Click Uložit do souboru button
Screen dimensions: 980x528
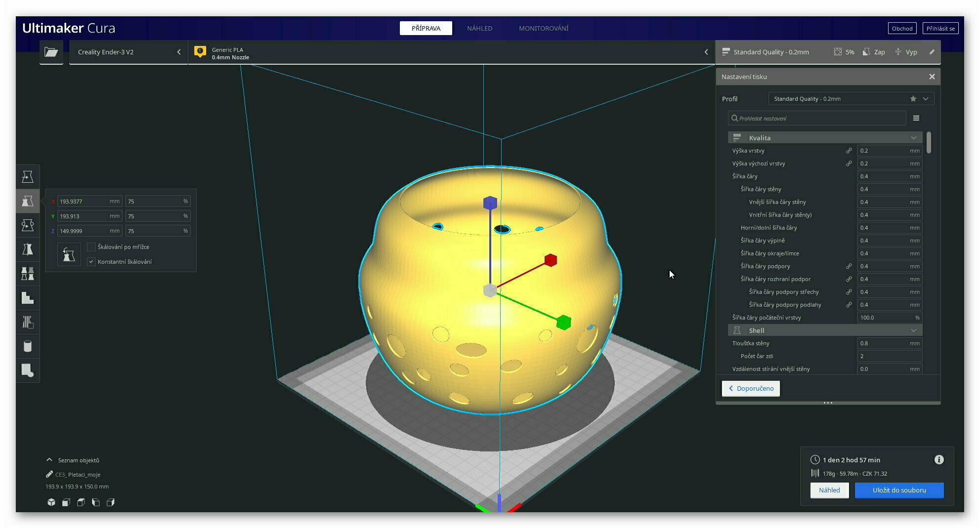(899, 490)
